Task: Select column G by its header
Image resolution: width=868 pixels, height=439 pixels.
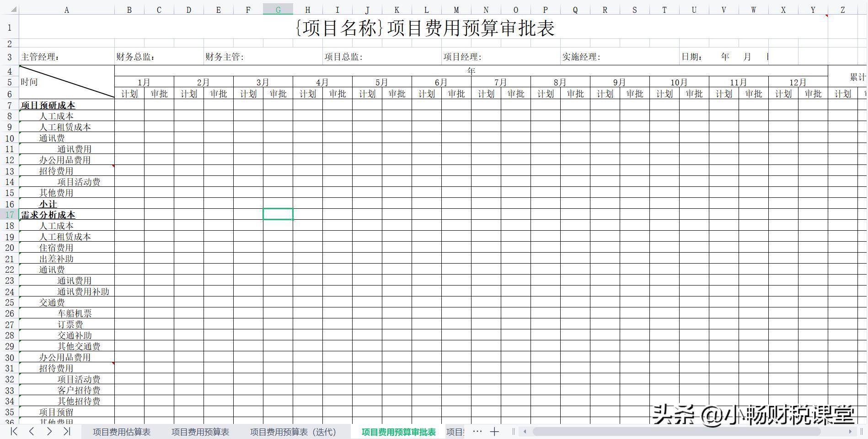Action: [x=278, y=9]
